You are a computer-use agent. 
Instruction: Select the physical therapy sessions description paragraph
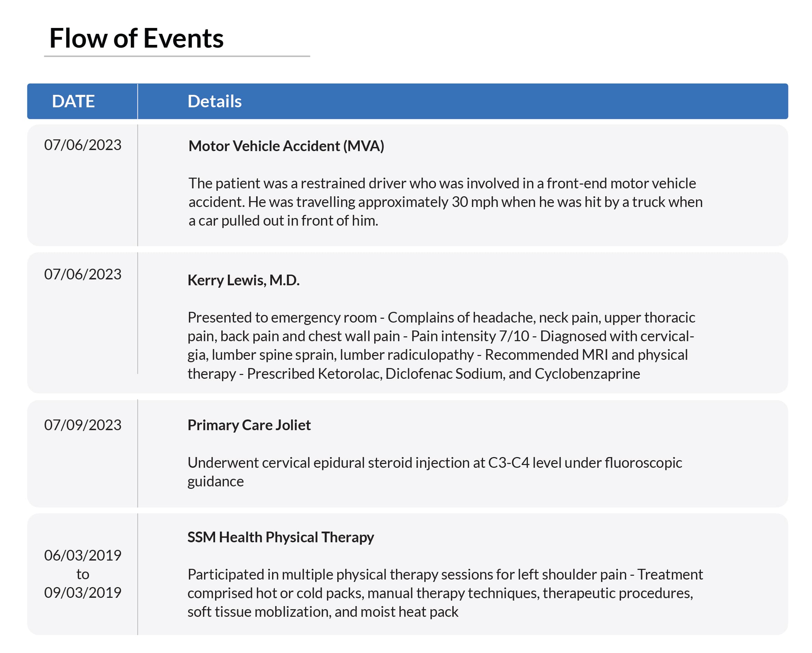tap(444, 593)
